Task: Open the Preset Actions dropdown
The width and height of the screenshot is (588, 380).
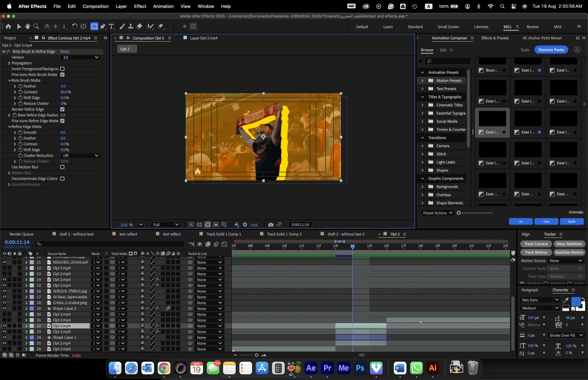Action: [x=437, y=213]
